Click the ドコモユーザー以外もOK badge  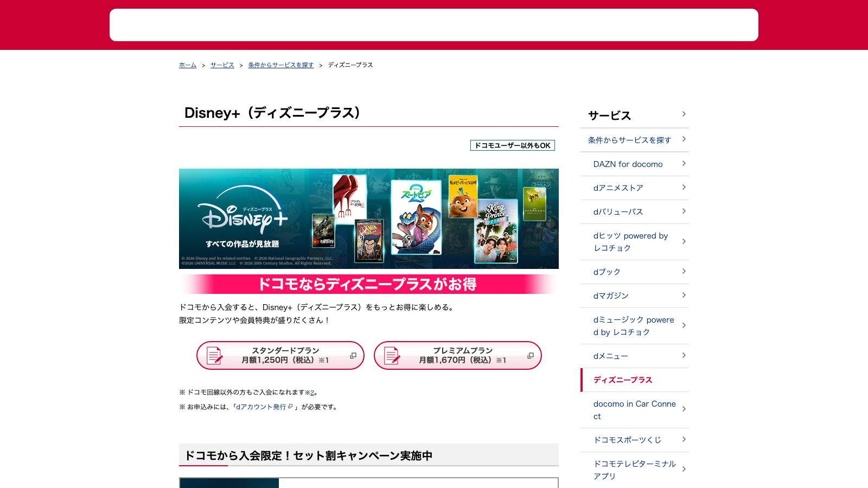[513, 145]
